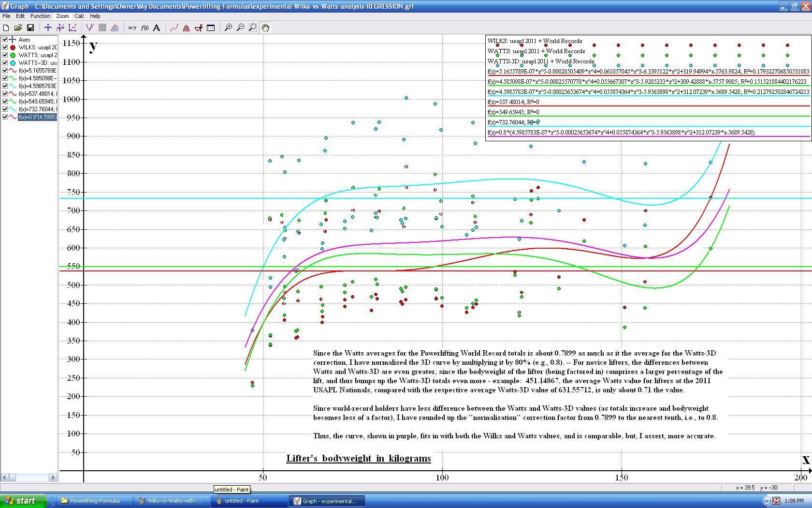The height and width of the screenshot is (508, 812).
Task: Calculate area under curve icon
Action: [186, 28]
